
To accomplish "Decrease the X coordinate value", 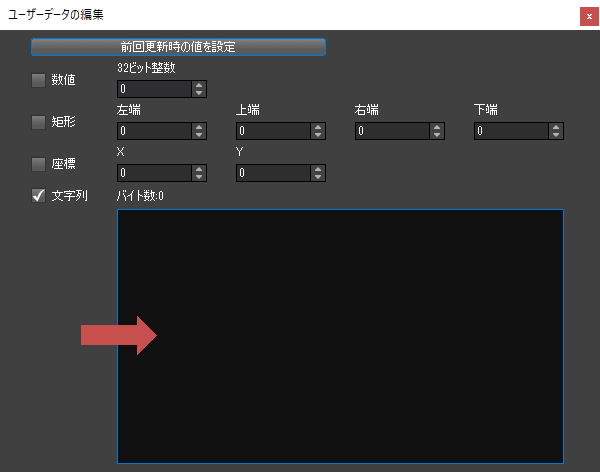I will (199, 177).
